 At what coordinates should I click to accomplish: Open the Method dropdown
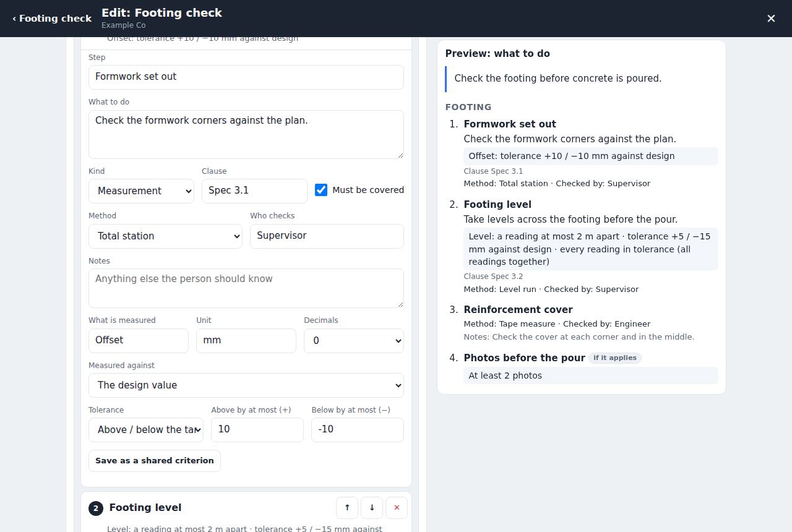point(165,236)
